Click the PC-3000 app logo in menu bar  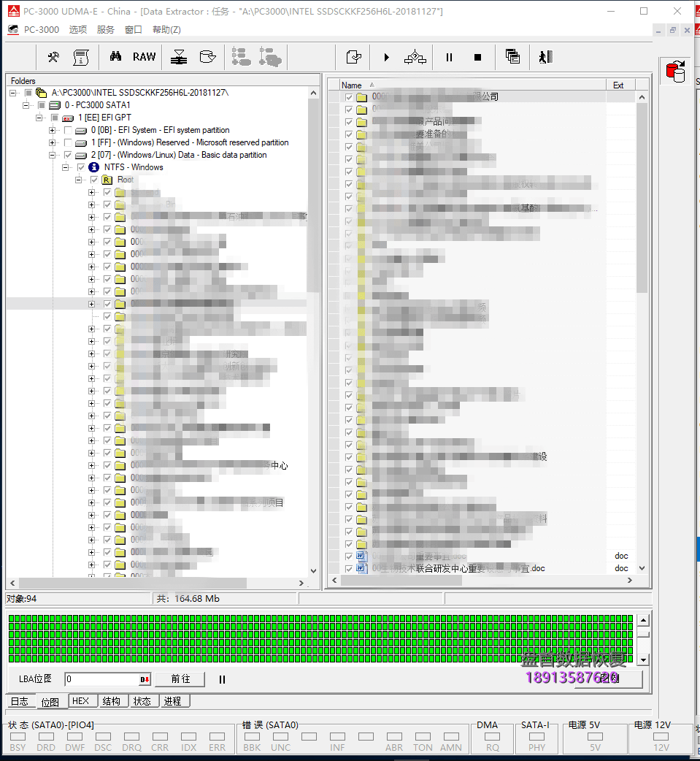(x=13, y=30)
